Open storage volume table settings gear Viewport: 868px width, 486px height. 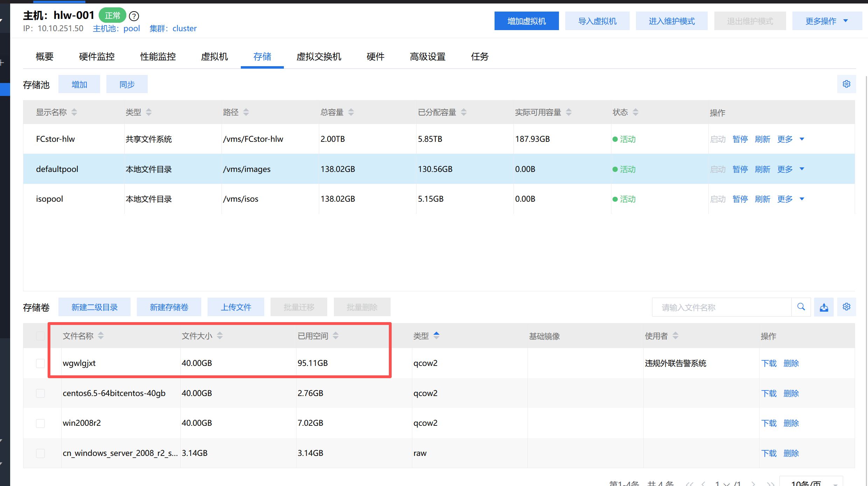tap(846, 307)
